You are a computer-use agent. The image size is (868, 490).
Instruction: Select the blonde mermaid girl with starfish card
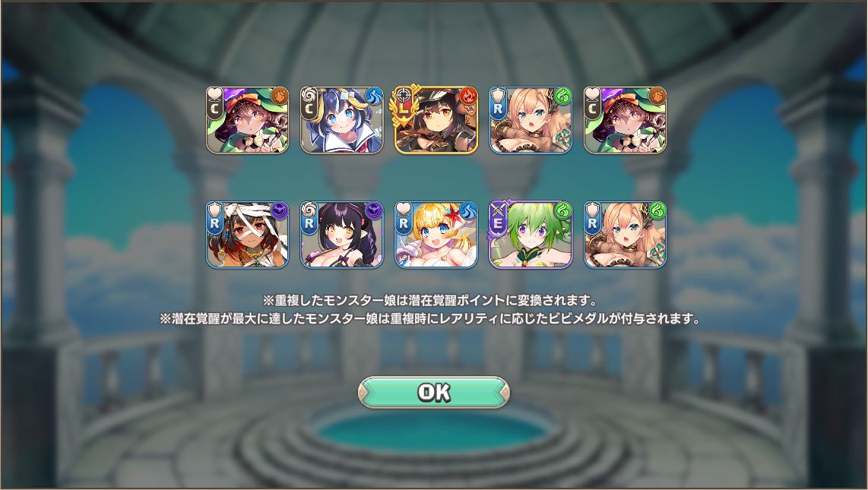(436, 235)
